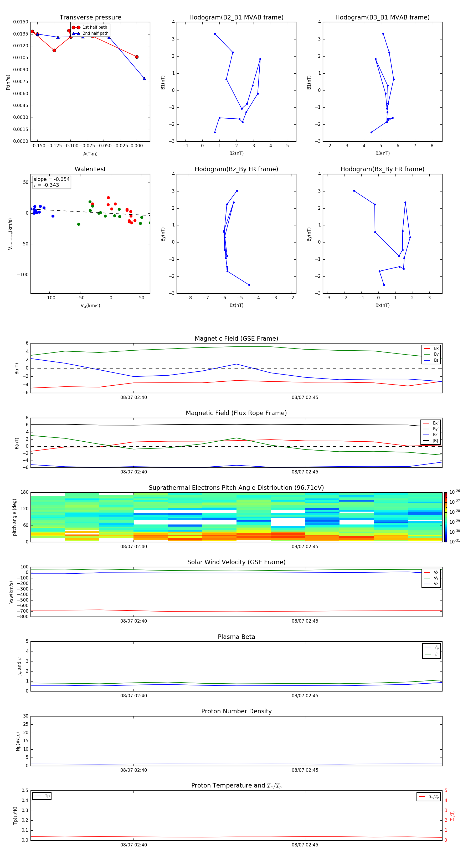Click the β entry in Plasma Beta legend

pyautogui.click(x=431, y=654)
